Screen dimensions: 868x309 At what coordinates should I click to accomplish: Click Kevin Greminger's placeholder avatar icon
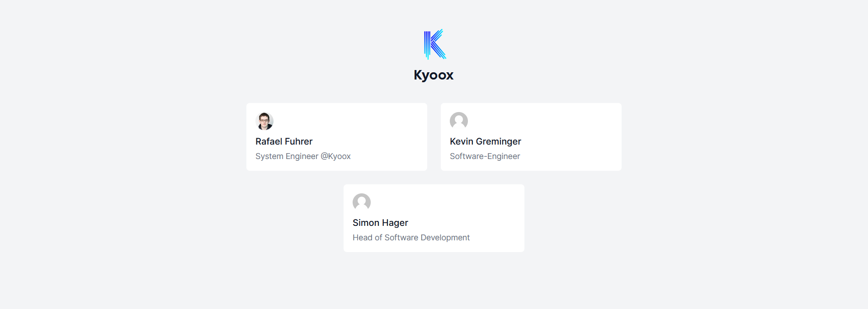459,121
